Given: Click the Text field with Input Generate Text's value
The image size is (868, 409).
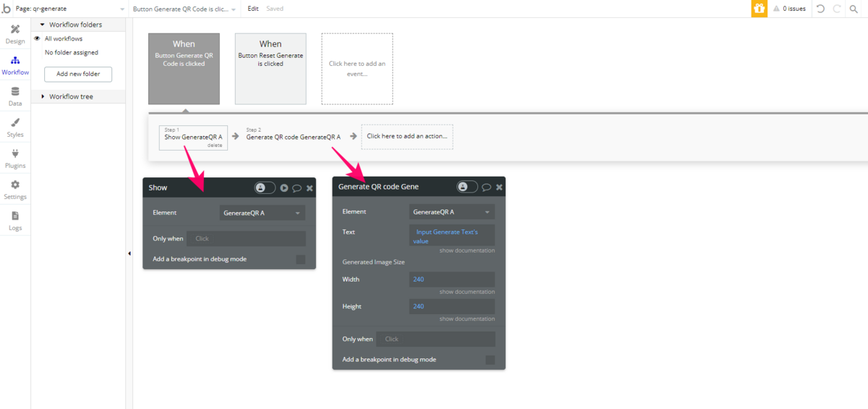Looking at the screenshot, I should (452, 236).
